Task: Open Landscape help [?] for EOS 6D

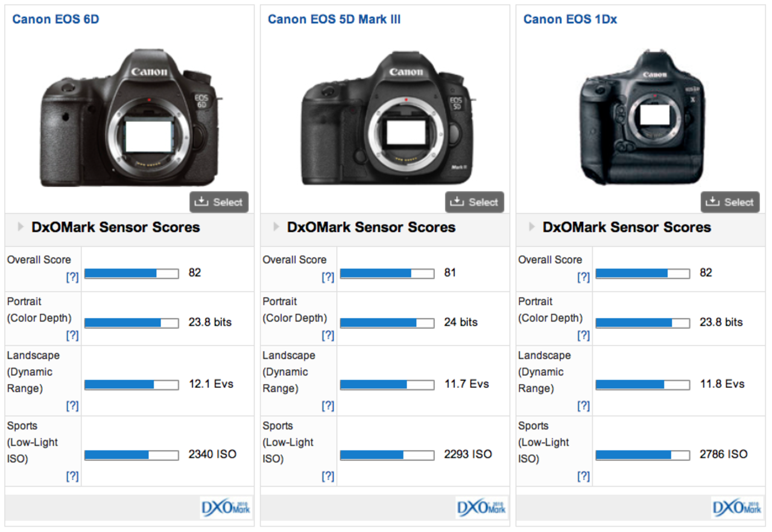Action: coord(72,405)
